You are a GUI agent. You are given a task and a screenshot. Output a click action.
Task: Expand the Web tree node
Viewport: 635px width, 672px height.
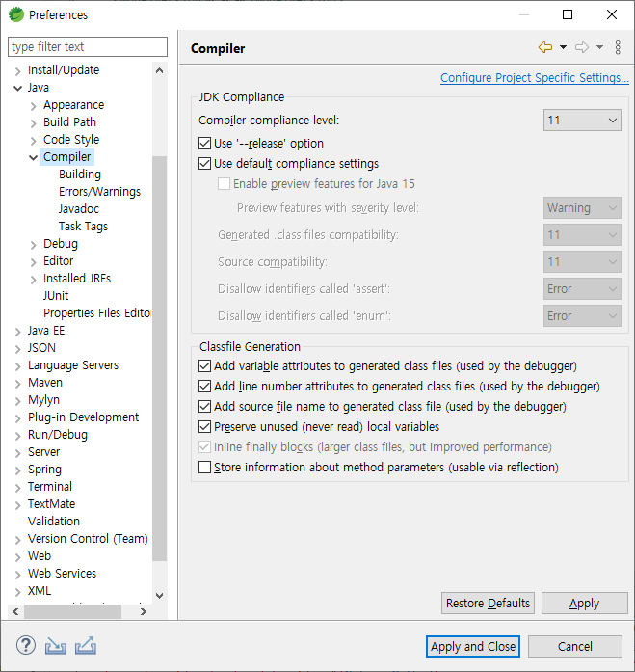point(18,556)
